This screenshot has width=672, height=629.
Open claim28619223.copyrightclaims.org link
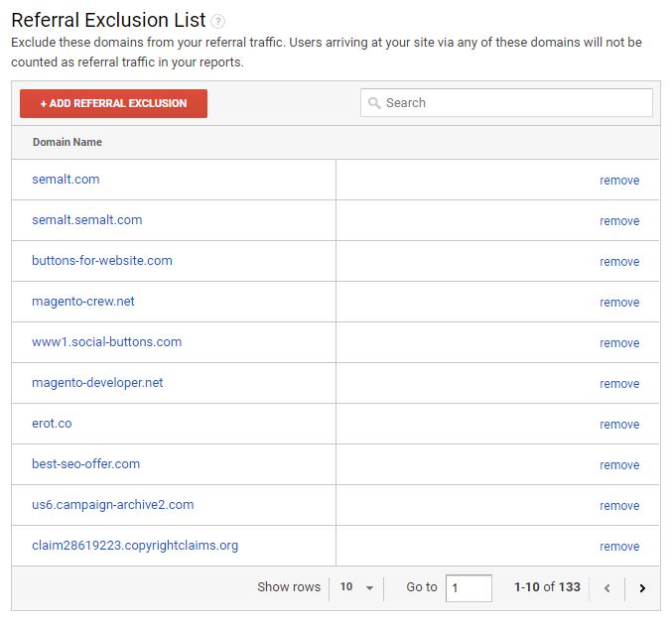coord(135,546)
